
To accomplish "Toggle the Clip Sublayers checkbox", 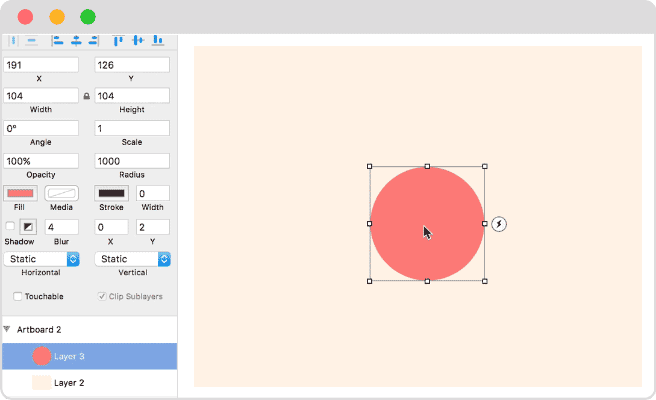I will tap(102, 296).
